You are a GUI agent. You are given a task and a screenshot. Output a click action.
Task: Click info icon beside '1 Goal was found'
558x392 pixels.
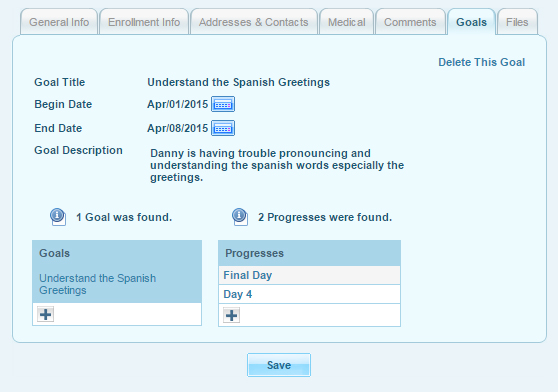pos(58,217)
